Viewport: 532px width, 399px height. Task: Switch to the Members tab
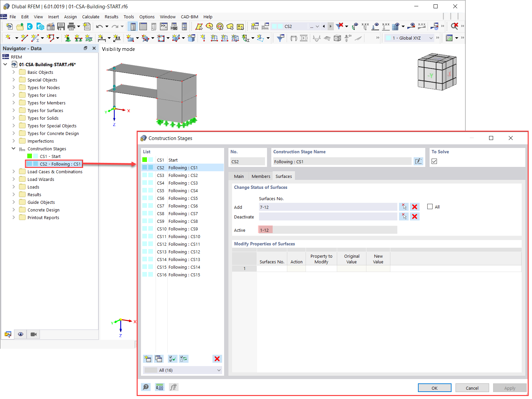click(261, 176)
